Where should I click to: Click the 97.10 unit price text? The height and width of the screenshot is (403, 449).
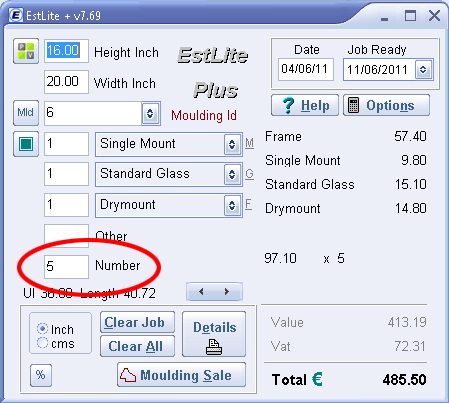(280, 258)
